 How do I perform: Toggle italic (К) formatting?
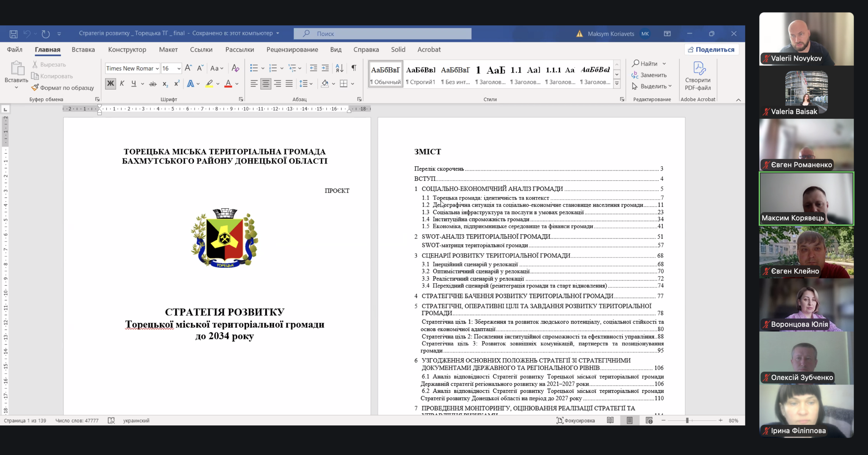pos(122,83)
